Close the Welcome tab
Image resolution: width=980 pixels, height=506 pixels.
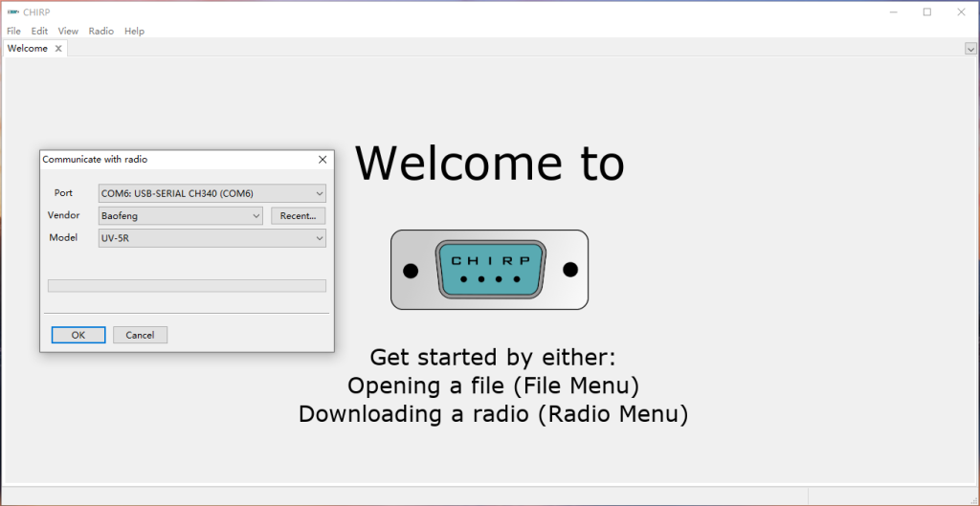click(x=58, y=49)
